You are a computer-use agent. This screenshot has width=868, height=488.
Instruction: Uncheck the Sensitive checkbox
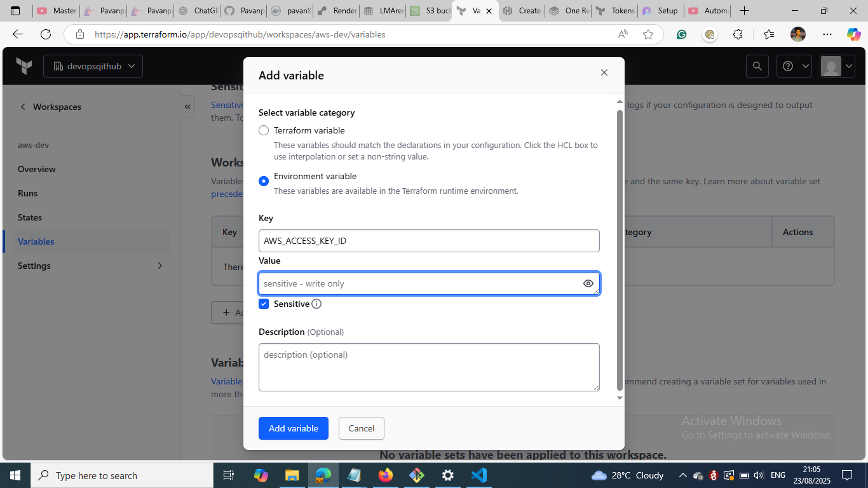click(264, 304)
